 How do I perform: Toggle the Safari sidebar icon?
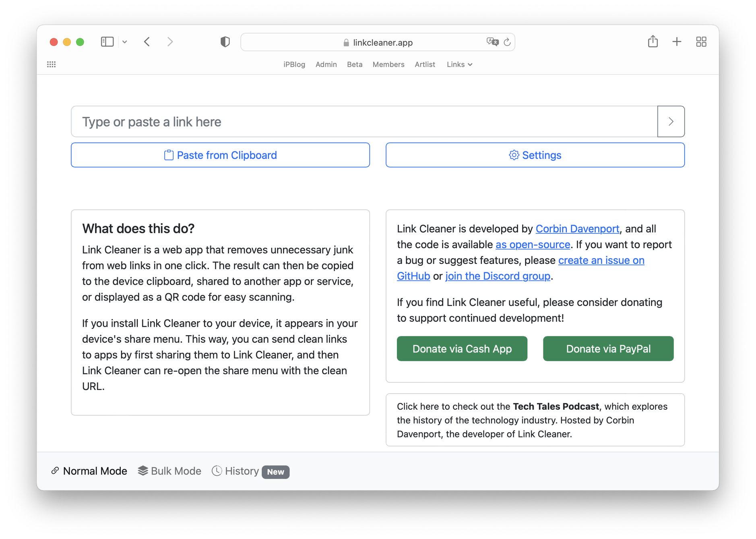107,42
